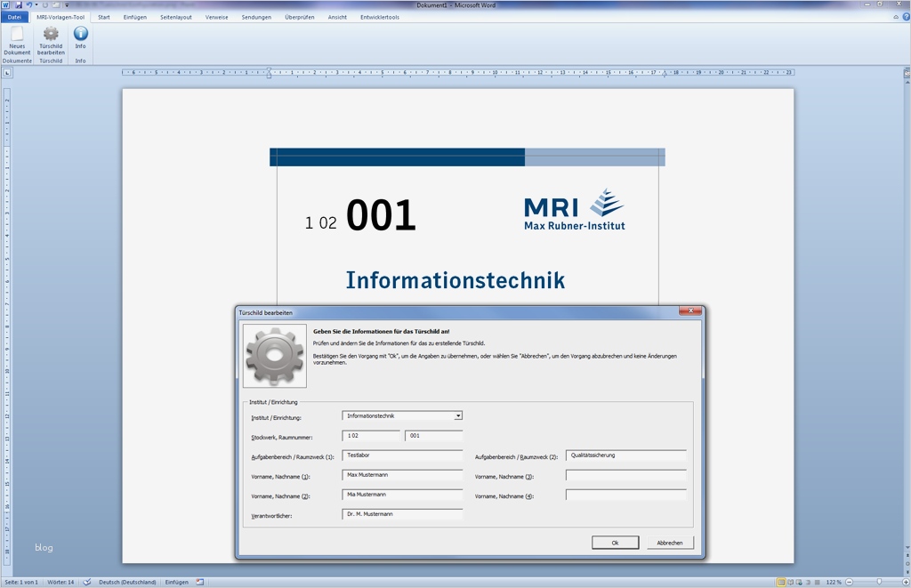Zoom out using the minus icon

pyautogui.click(x=849, y=581)
